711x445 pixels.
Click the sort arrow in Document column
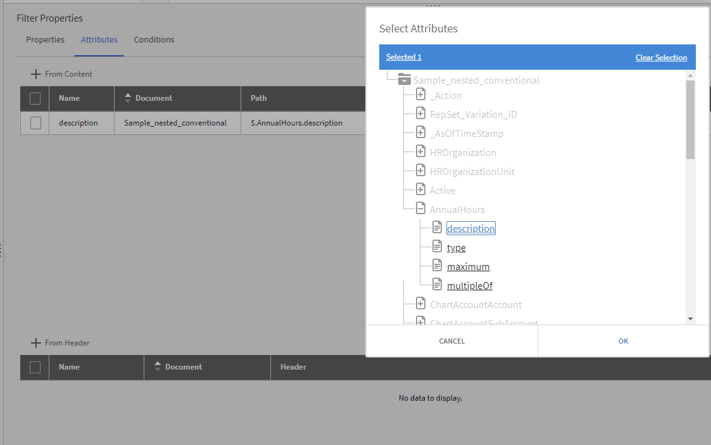pyautogui.click(x=128, y=98)
